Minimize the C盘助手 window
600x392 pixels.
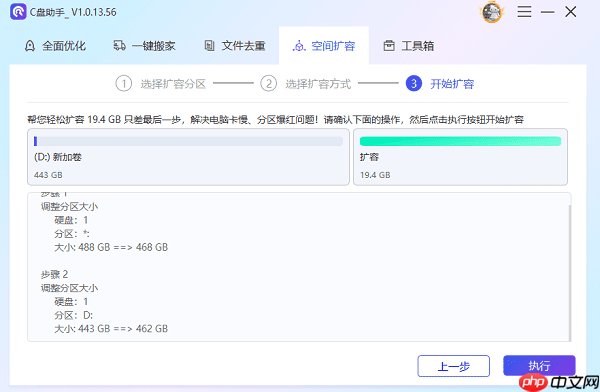click(548, 12)
